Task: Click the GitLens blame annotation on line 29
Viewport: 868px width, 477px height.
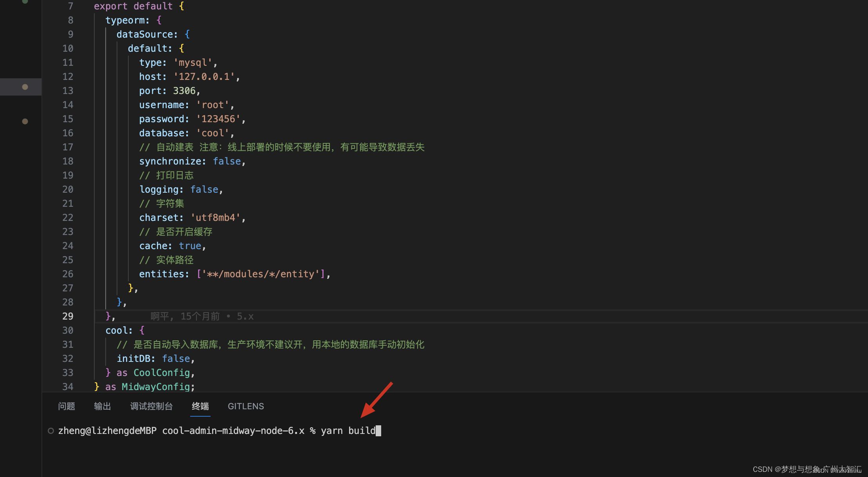Action: [202, 316]
